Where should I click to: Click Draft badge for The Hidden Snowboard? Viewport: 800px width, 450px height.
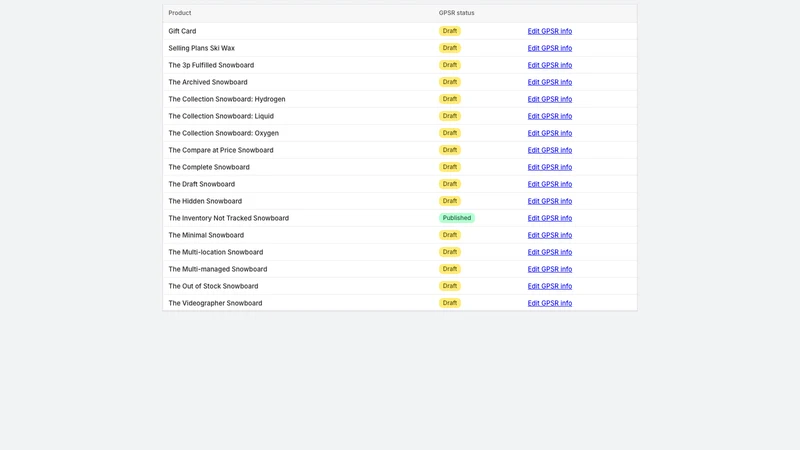[449, 201]
